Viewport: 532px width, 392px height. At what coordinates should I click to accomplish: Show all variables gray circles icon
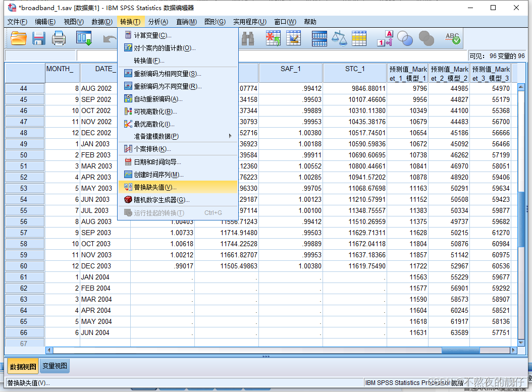(427, 38)
